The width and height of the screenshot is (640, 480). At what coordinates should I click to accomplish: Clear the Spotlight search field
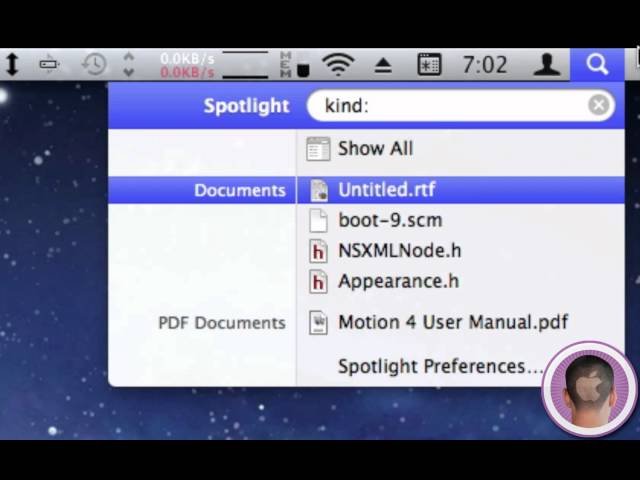coord(598,106)
